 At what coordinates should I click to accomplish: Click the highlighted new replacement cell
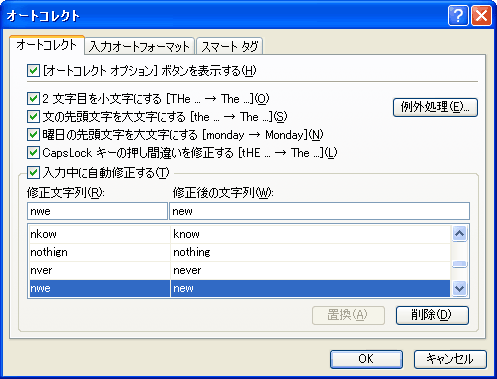(x=310, y=288)
